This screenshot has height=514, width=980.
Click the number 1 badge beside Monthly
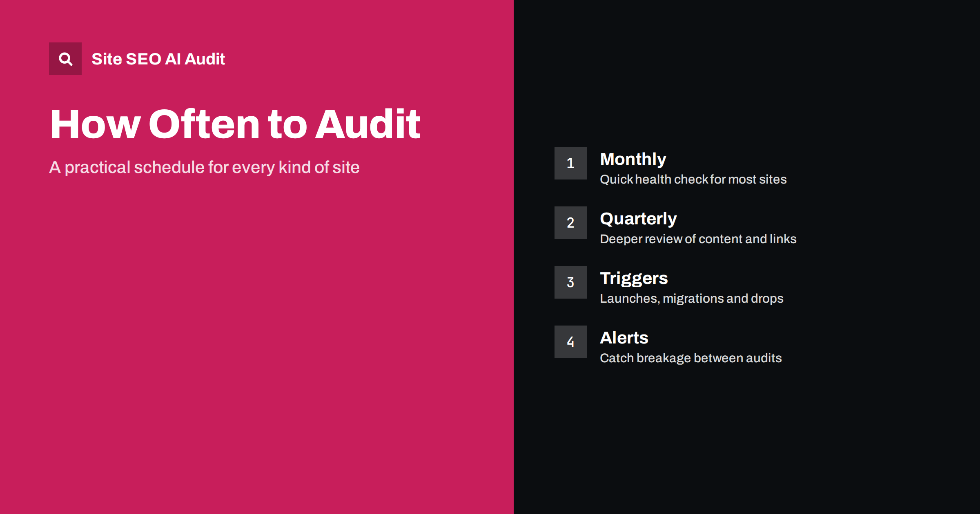pyautogui.click(x=570, y=163)
